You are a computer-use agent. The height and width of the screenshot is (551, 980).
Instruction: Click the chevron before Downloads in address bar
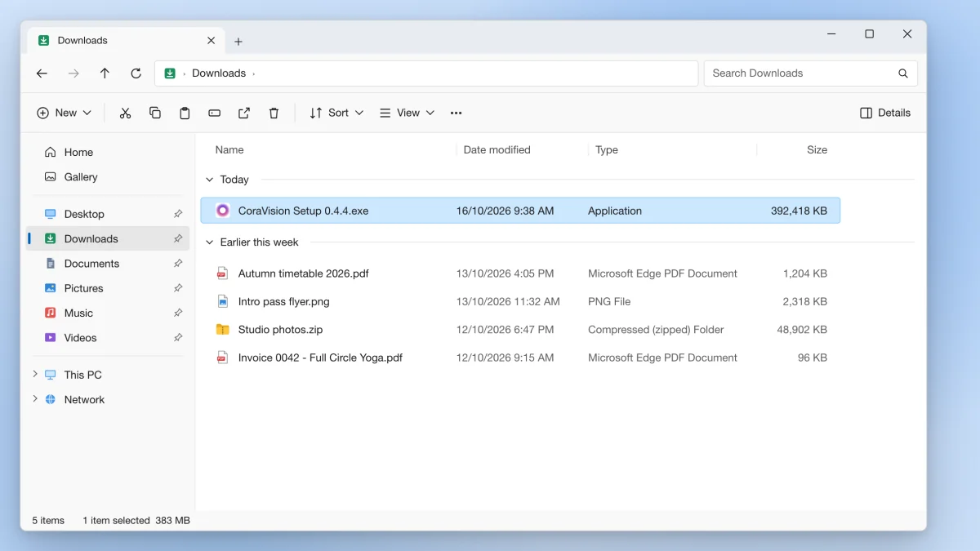tap(184, 73)
